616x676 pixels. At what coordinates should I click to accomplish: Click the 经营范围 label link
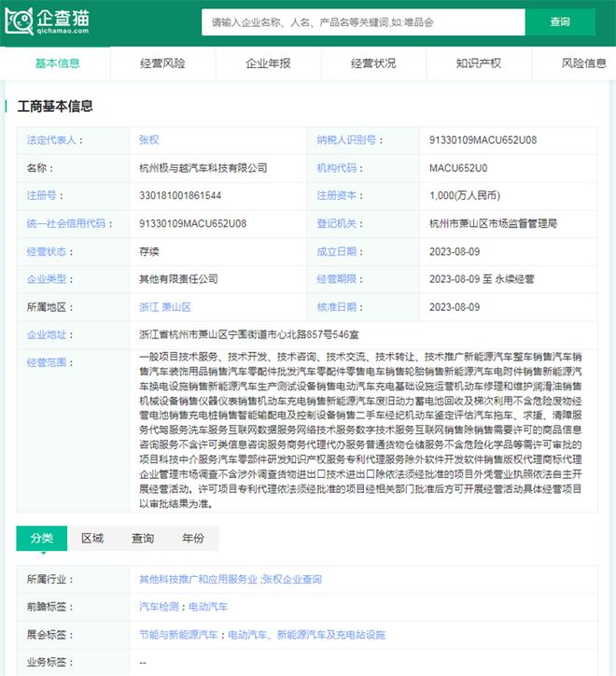47,362
